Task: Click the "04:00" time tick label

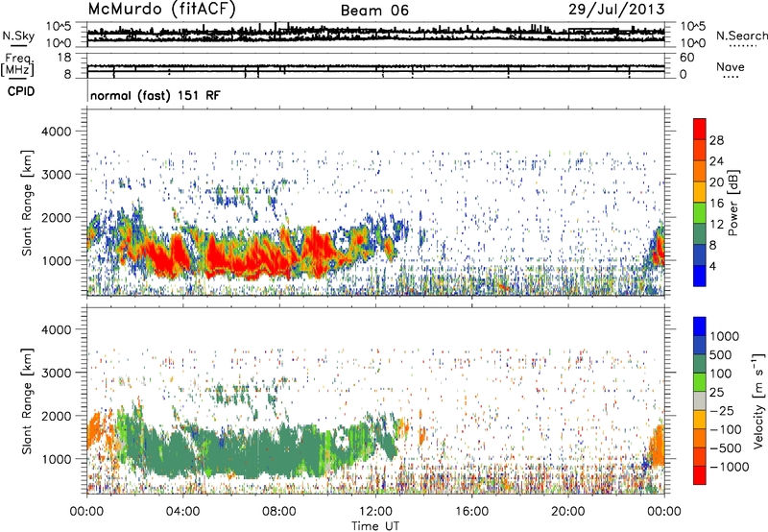Action: [182, 512]
